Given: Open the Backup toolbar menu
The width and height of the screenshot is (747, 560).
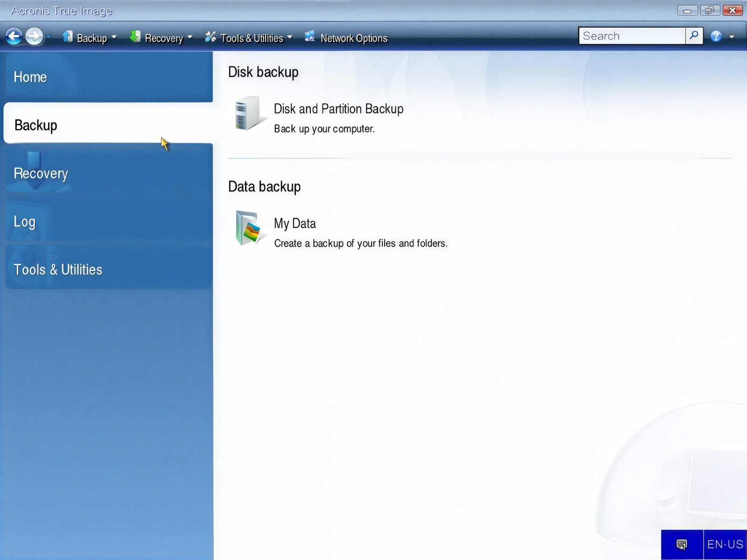Looking at the screenshot, I should (x=92, y=38).
